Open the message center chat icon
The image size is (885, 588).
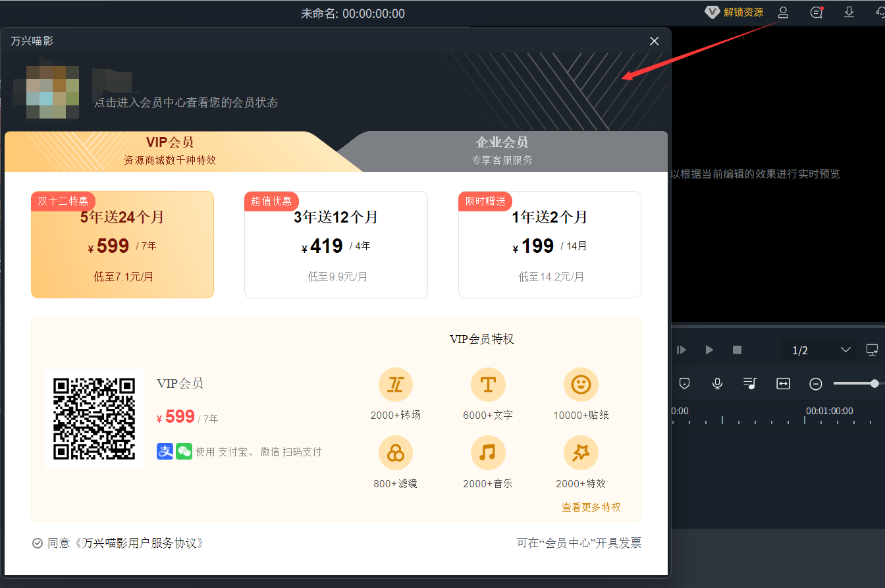pyautogui.click(x=817, y=13)
